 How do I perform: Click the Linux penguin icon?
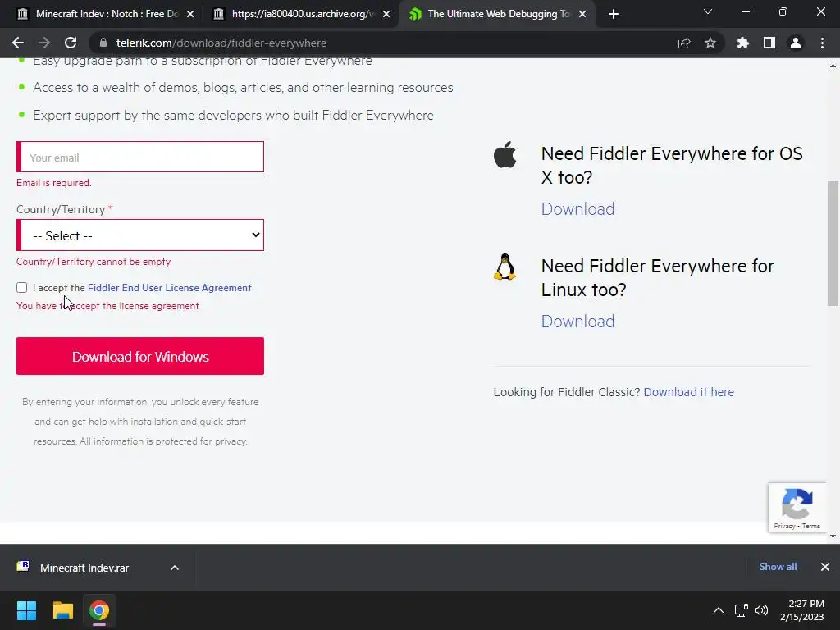pyautogui.click(x=504, y=267)
